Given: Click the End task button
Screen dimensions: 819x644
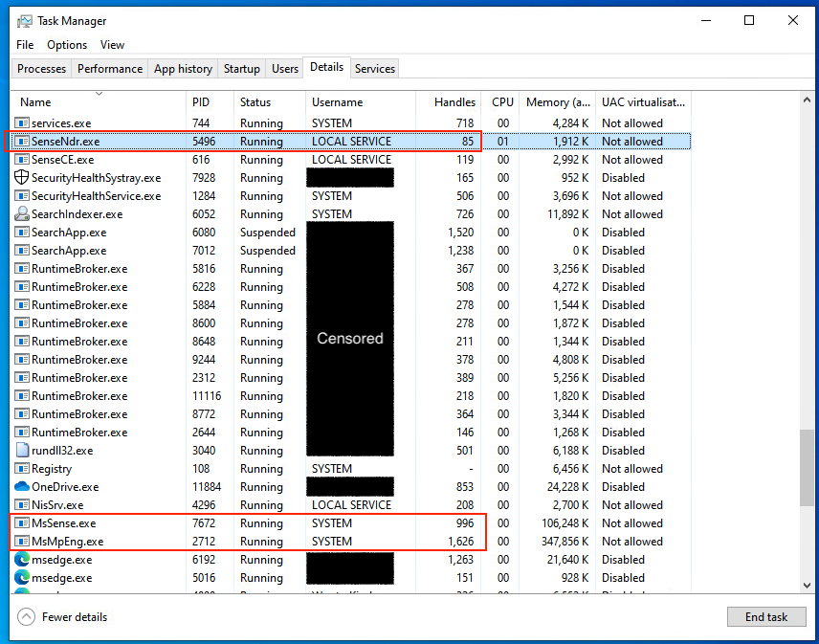Looking at the screenshot, I should [x=766, y=617].
